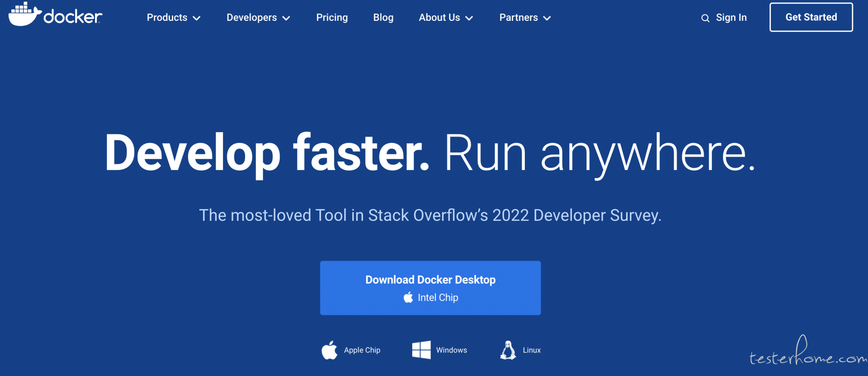Viewport: 868px width, 376px height.
Task: Click the Linux penguin icon
Action: pos(508,350)
